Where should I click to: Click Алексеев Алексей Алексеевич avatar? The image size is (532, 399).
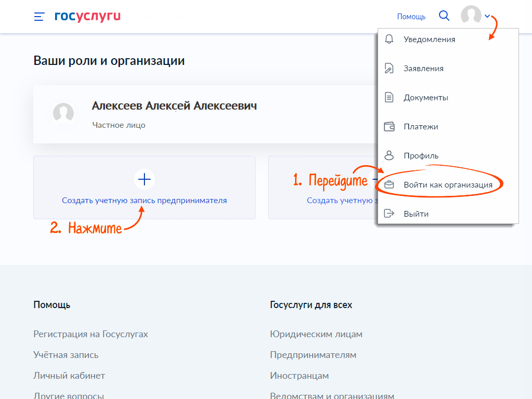point(63,113)
